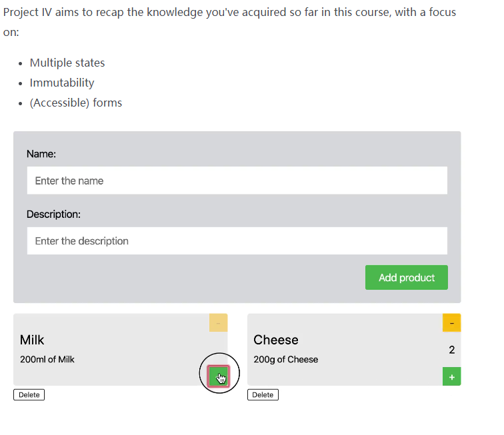The image size is (504, 435).
Task: Click the Cheese quantity count of 2
Action: (x=451, y=350)
